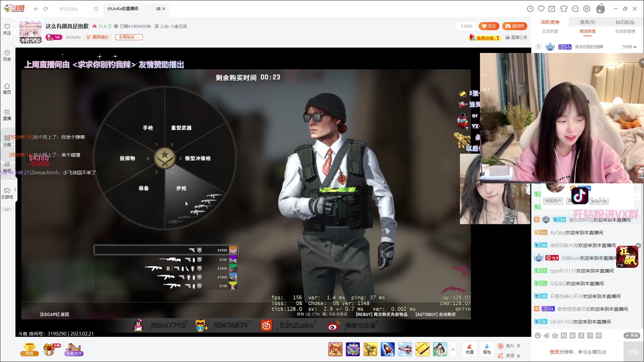Send the red airplane gift
Viewport: 644px width, 362px height.
405,349
